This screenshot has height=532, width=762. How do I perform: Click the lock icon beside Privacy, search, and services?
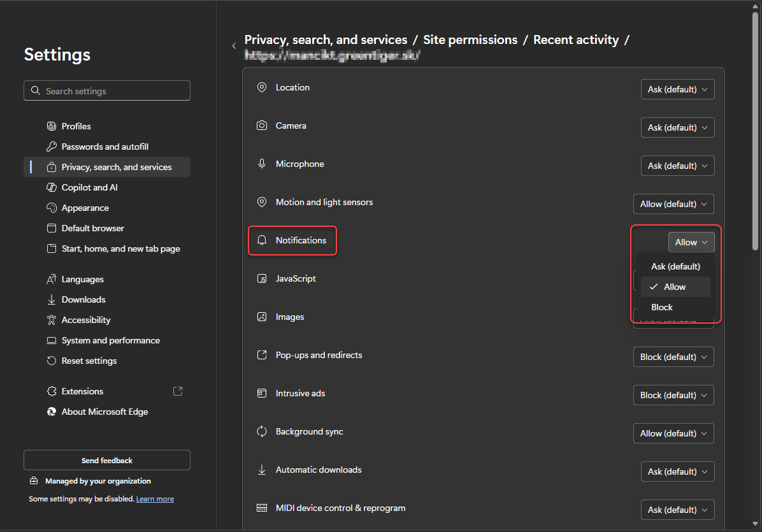52,167
